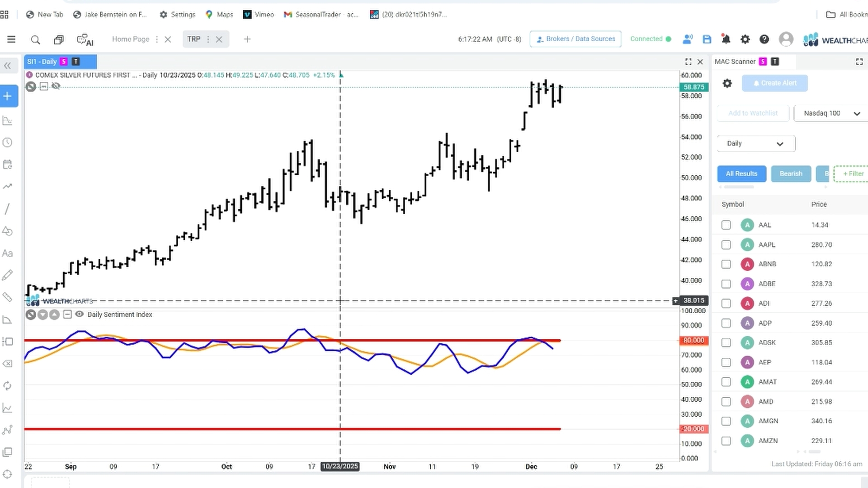Image resolution: width=868 pixels, height=488 pixels.
Task: Click the red 80.000 level label
Action: click(693, 340)
